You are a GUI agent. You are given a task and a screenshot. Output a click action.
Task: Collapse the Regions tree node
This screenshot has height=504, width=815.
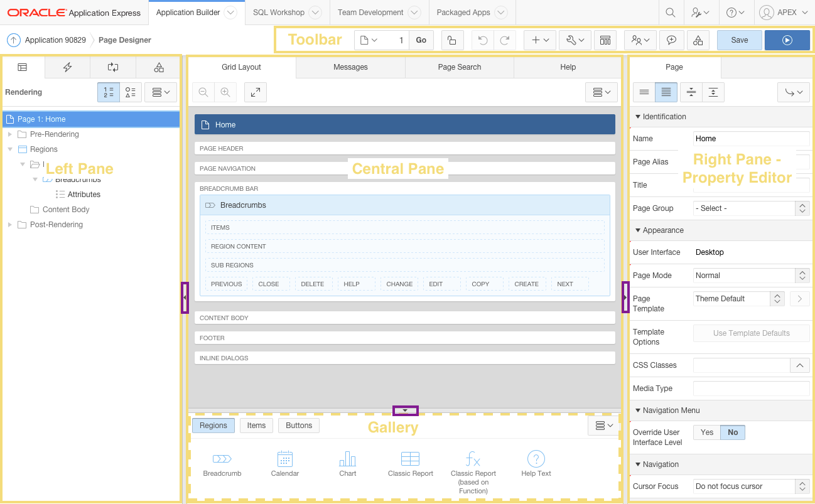pyautogui.click(x=10, y=149)
